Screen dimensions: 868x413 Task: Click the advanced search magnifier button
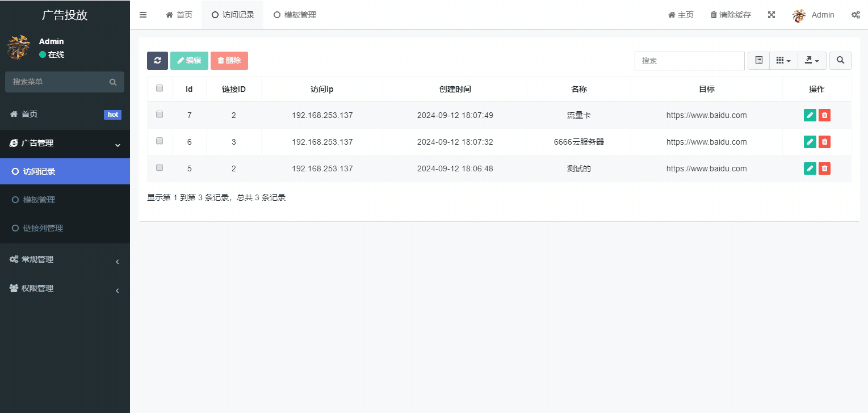(840, 61)
